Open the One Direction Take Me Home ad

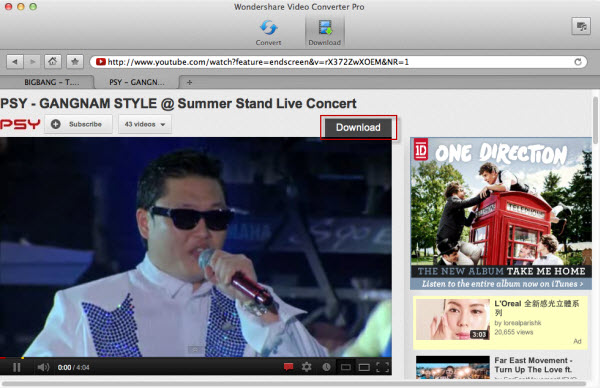point(501,213)
